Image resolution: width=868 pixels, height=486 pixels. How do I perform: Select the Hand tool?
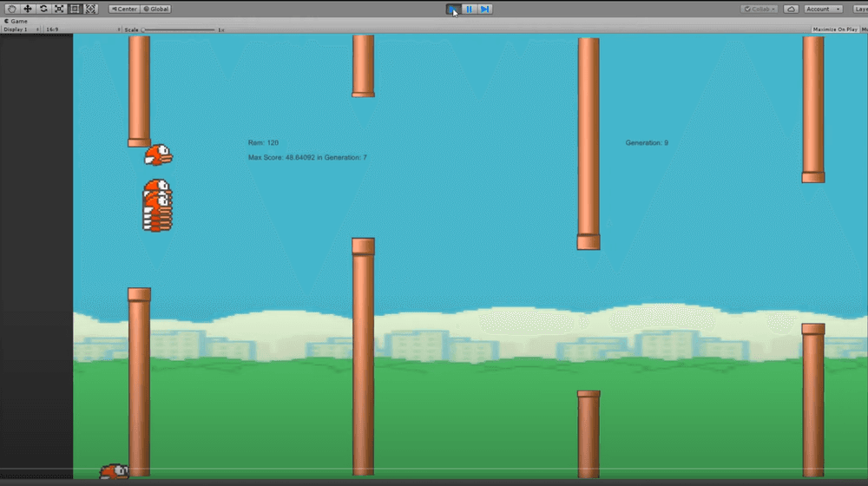[11, 9]
